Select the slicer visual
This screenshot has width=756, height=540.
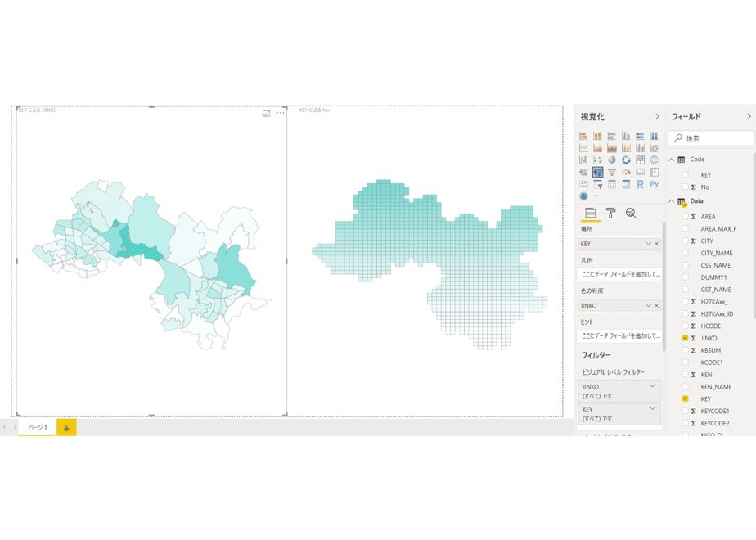click(597, 184)
